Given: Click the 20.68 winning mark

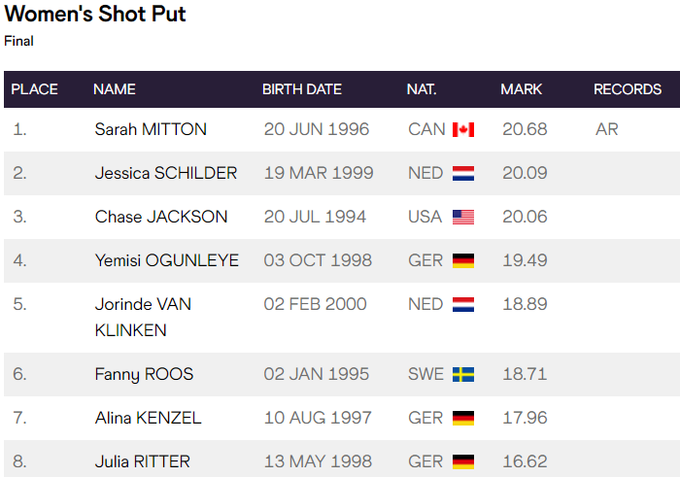Looking at the screenshot, I should 524,129.
